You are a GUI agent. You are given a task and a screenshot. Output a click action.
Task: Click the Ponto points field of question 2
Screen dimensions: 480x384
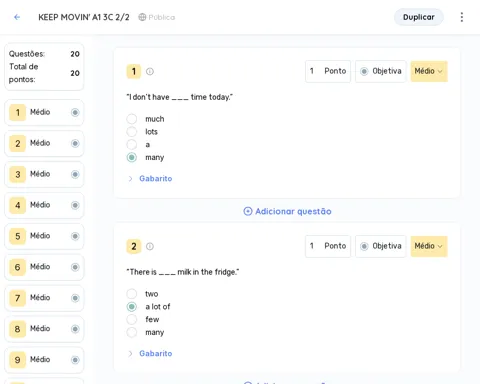pos(328,246)
